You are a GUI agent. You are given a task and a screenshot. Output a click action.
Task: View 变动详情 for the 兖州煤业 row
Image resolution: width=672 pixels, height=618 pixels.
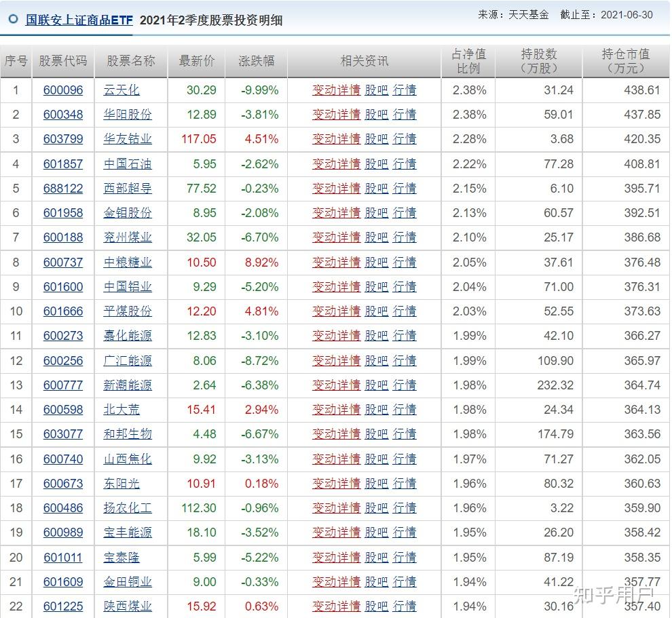pyautogui.click(x=337, y=237)
